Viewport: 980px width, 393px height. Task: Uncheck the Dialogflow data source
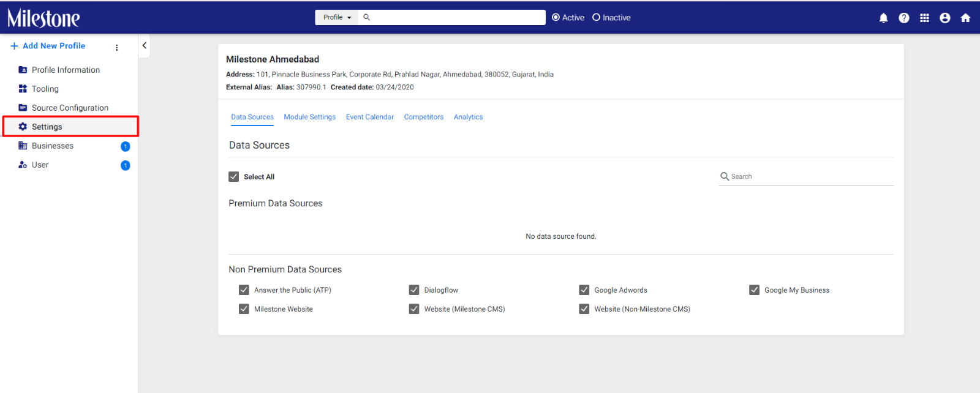(x=414, y=290)
